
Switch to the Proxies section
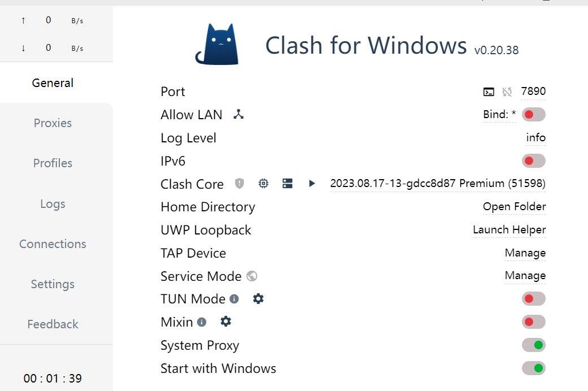point(53,123)
